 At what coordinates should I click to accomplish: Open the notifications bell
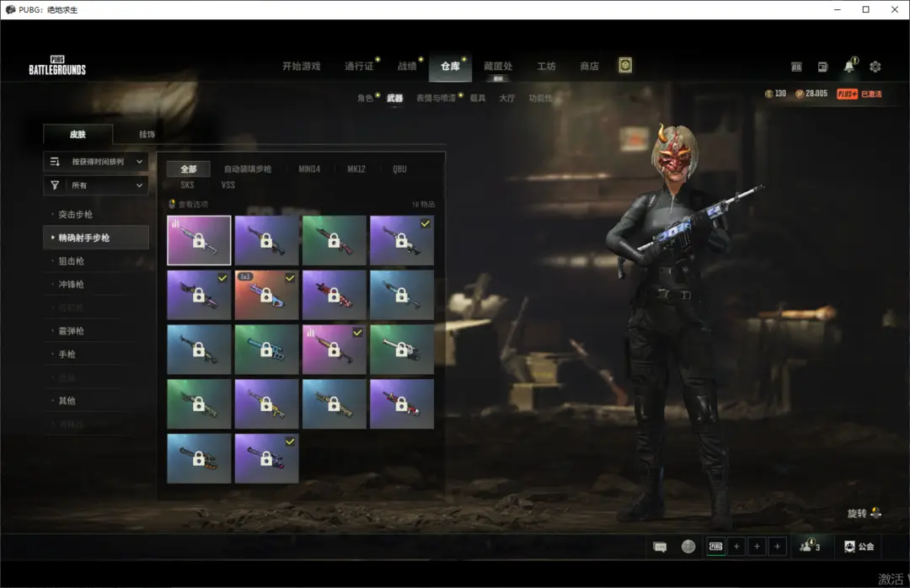pos(849,66)
